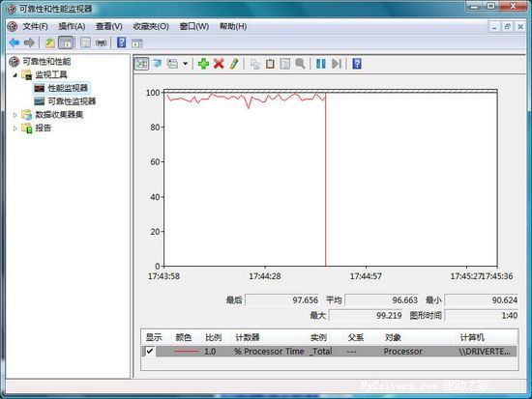532x399 pixels.
Task: Click the blue Help icon in graph toolbar
Action: (x=357, y=64)
